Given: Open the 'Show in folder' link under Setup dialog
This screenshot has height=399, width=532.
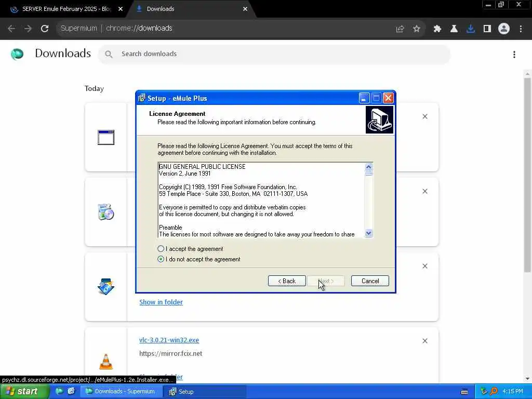Looking at the screenshot, I should (x=161, y=302).
